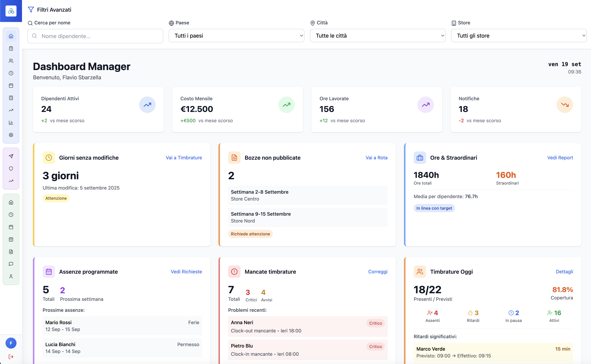Viewport: 591px width, 364px height.
Task: Click the calculator icon in sidebar
Action: pyautogui.click(x=11, y=98)
